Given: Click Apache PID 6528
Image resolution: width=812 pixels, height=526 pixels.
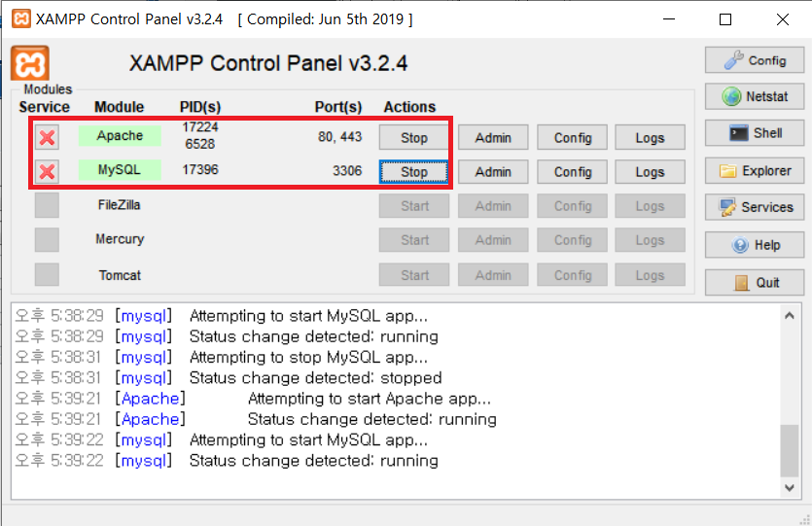Looking at the screenshot, I should tap(200, 144).
